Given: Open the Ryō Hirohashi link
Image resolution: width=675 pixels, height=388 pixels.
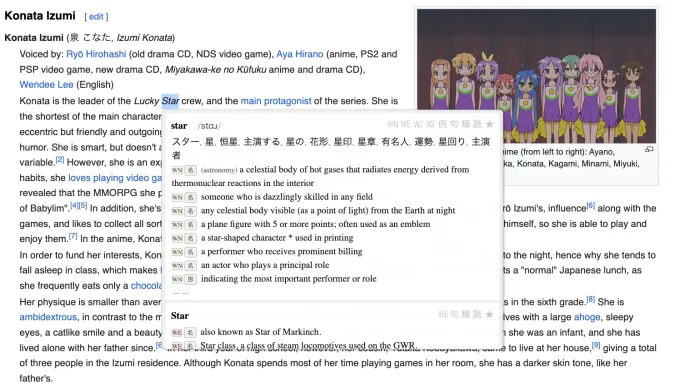Looking at the screenshot, I should [x=96, y=54].
